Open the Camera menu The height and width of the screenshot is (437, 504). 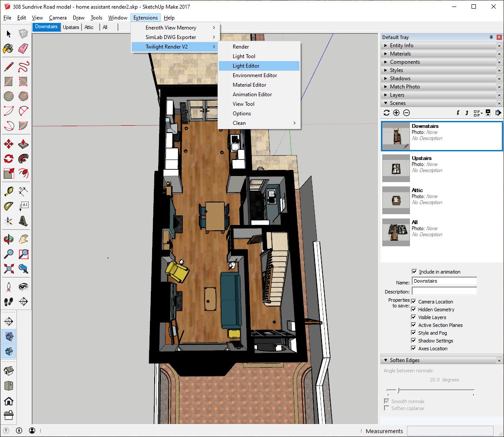(x=58, y=18)
